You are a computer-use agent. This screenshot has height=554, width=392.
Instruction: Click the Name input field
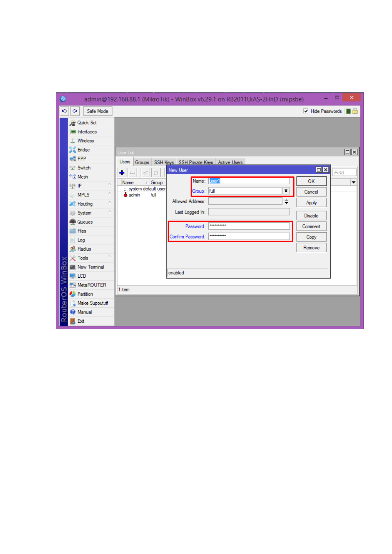click(249, 181)
